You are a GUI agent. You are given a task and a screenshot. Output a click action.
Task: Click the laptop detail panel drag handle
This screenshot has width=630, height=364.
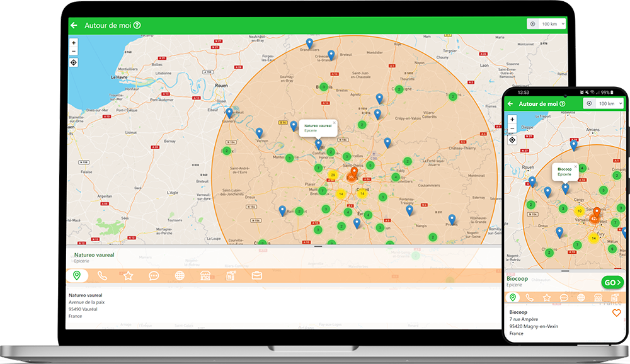tap(318, 246)
